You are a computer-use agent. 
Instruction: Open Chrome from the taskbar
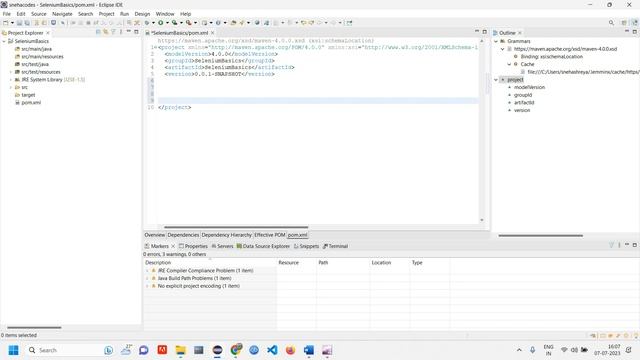coord(236,350)
